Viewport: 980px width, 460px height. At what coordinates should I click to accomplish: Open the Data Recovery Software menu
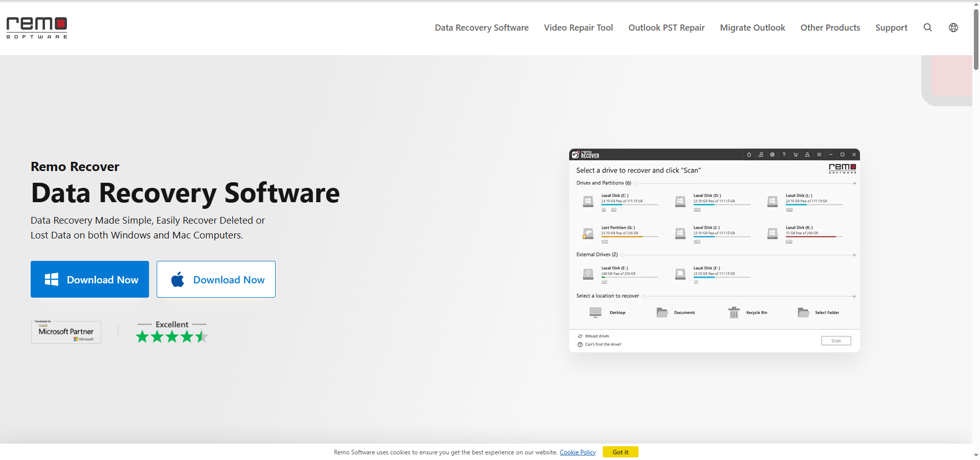click(481, 28)
